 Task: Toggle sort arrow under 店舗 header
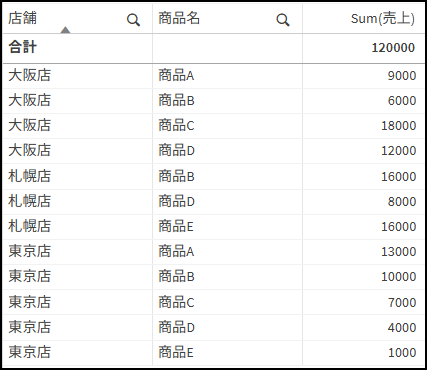(65, 30)
